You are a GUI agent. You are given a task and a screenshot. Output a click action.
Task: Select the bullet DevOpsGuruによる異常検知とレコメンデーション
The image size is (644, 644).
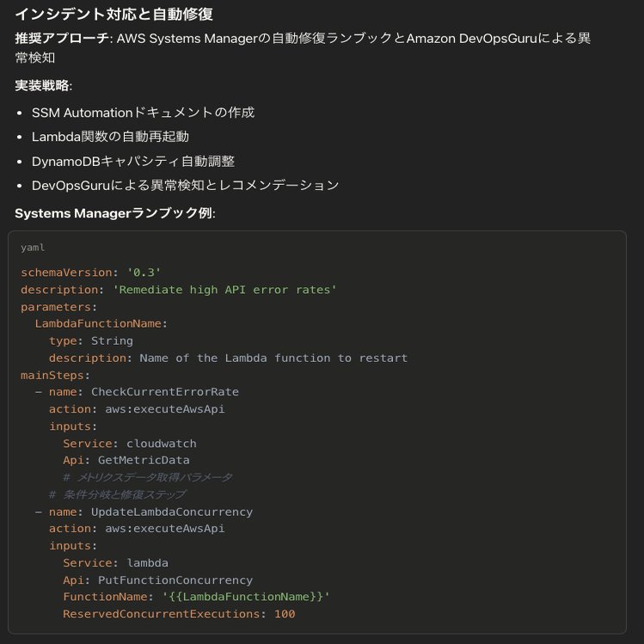[x=185, y=185]
